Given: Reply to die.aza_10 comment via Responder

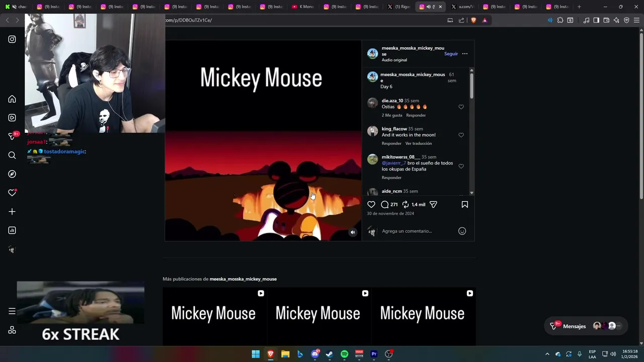Looking at the screenshot, I should (416, 115).
